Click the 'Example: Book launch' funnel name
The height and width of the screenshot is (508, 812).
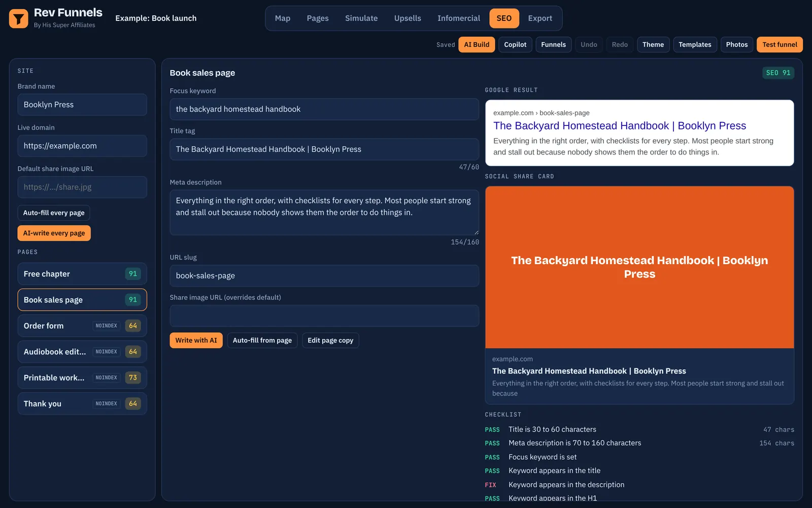click(156, 18)
